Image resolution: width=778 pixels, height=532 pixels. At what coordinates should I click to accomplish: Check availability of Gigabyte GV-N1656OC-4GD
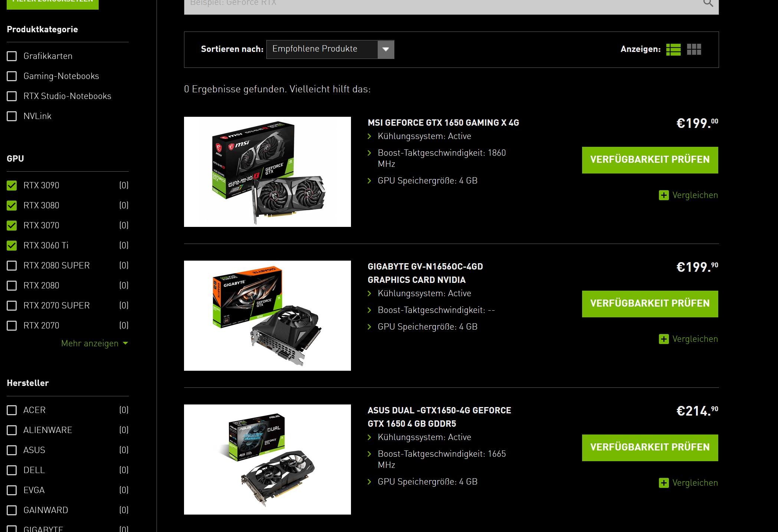(650, 304)
